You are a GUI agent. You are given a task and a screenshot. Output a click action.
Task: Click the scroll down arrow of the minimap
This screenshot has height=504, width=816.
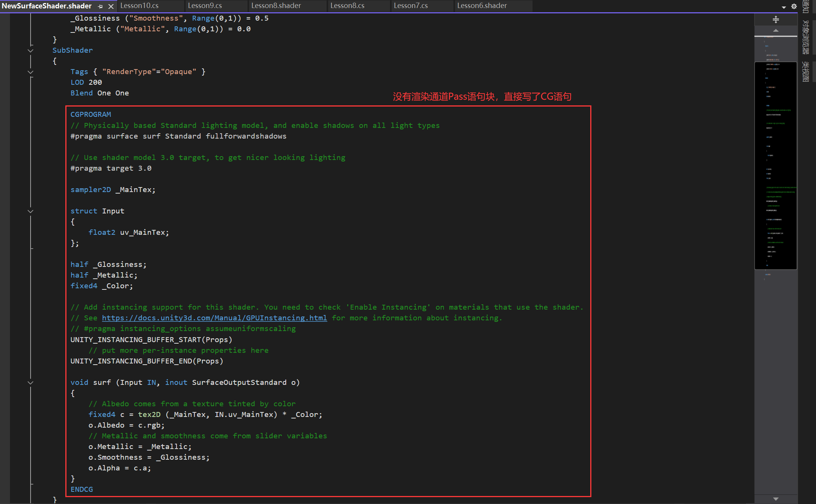776,499
